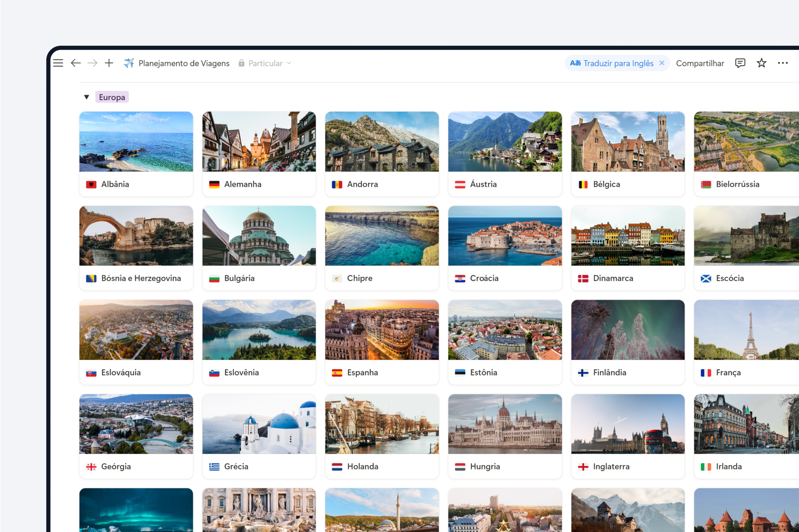The width and height of the screenshot is (799, 532).
Task: Open more options via the ellipsis icon
Action: click(x=783, y=63)
